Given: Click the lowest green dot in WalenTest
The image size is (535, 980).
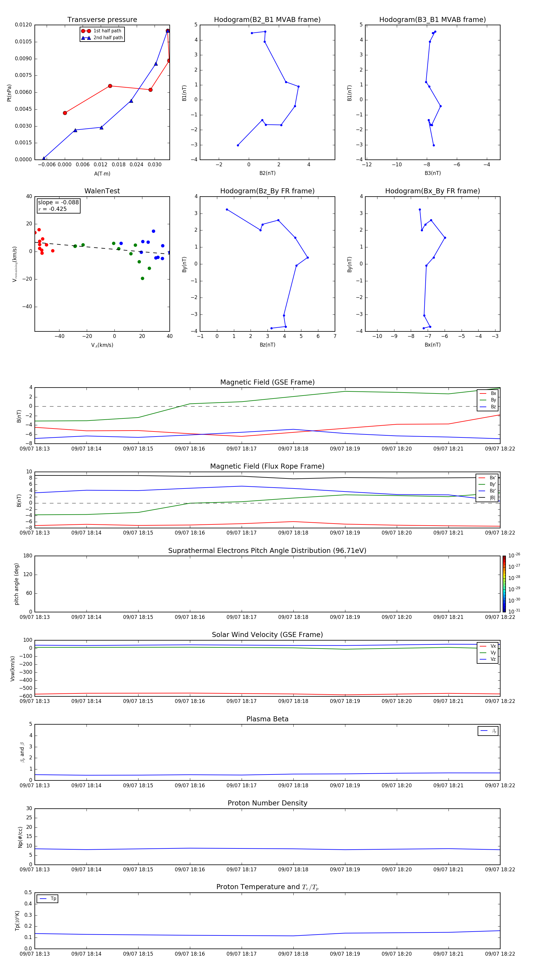Looking at the screenshot, I should click(x=142, y=279).
